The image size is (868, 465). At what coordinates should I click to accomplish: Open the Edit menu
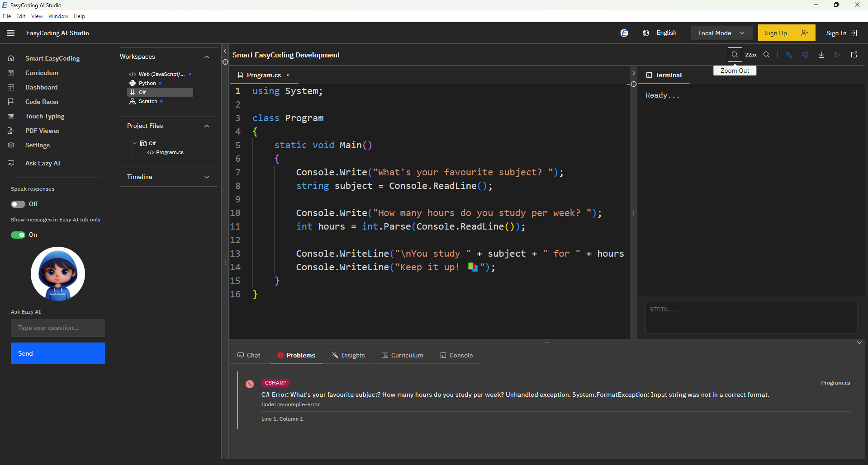coord(21,16)
